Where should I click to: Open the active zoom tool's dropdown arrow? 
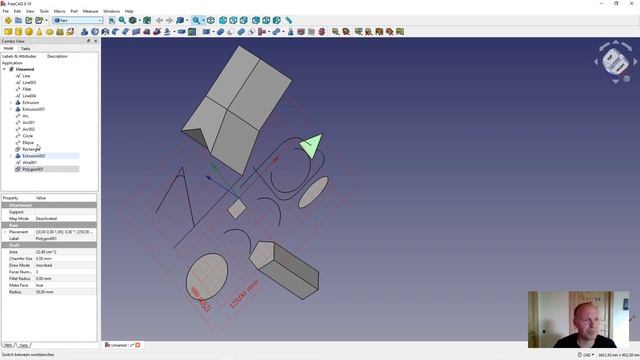[x=203, y=20]
